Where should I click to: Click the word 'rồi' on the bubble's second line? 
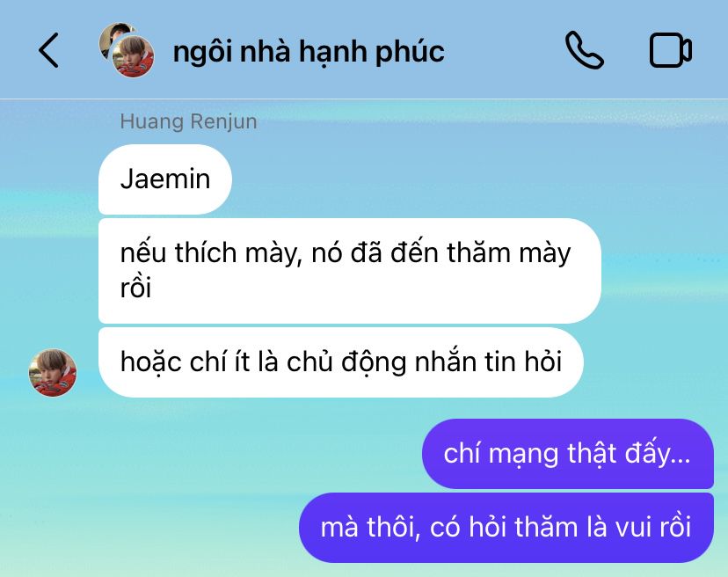[135, 288]
